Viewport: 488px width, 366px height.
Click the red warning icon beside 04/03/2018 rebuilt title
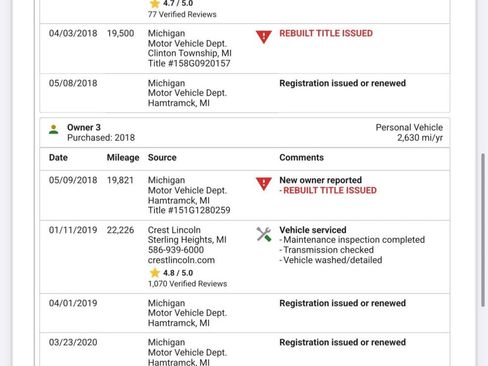click(264, 36)
